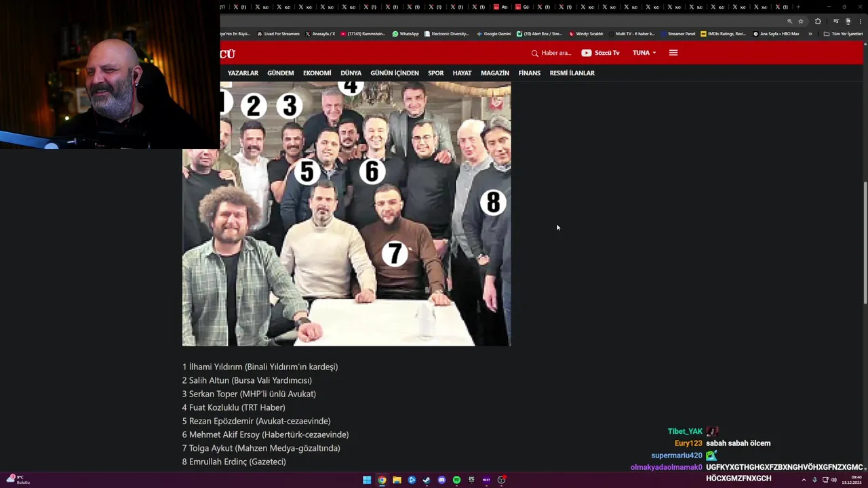Open OBS Studio from the taskbar
Image resolution: width=868 pixels, height=488 pixels.
point(502,480)
